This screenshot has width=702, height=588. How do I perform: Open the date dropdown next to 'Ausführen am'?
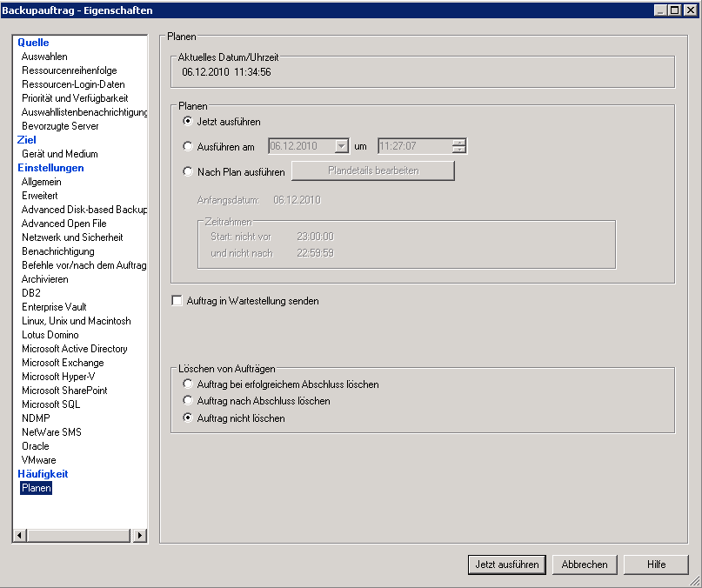click(x=341, y=146)
